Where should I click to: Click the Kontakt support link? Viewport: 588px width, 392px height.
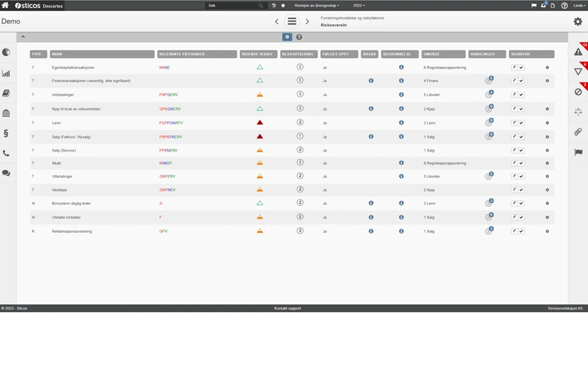288,308
